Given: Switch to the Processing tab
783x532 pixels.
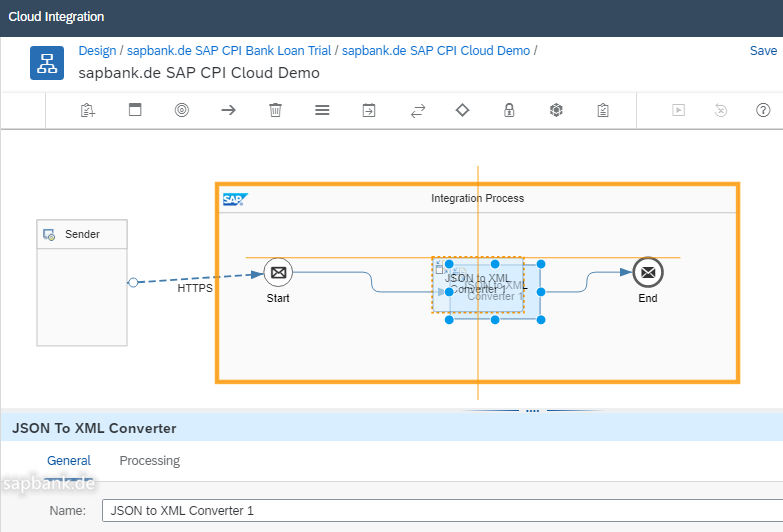Looking at the screenshot, I should click(x=150, y=461).
